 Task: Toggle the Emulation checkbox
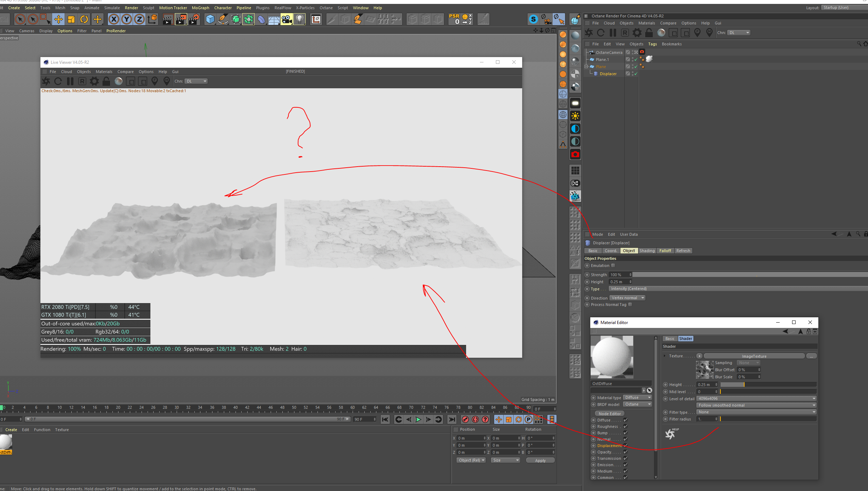613,265
